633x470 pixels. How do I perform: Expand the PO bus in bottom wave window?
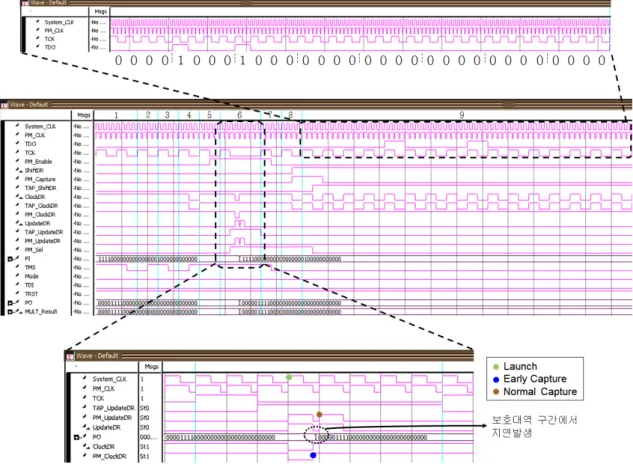[76, 437]
